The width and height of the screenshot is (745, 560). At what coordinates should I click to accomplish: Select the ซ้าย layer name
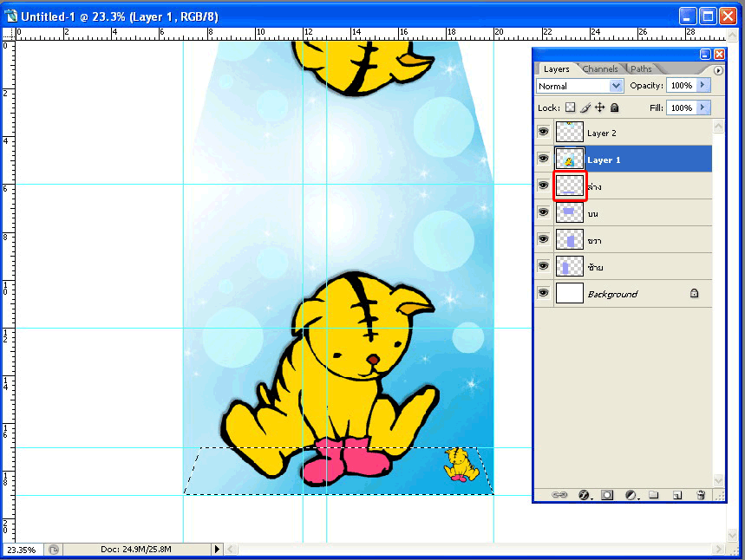(x=595, y=267)
